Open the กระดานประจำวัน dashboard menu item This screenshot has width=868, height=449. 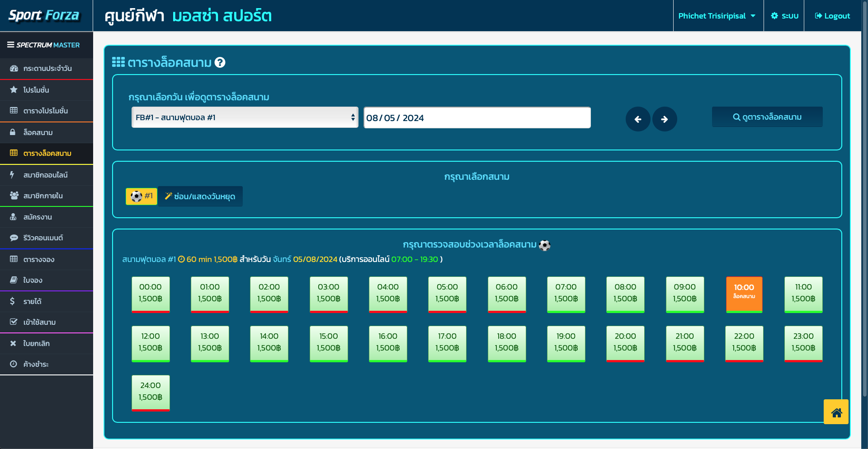click(x=47, y=69)
